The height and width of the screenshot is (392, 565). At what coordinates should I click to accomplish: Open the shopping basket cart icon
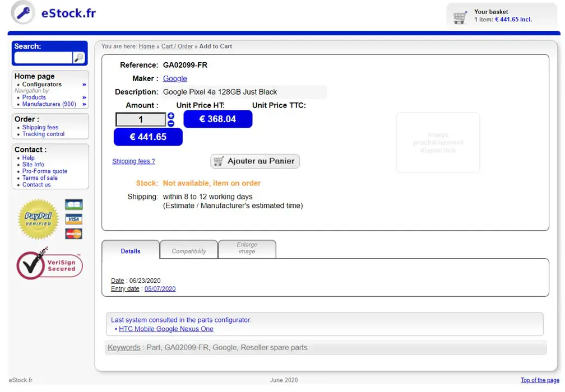(x=460, y=17)
